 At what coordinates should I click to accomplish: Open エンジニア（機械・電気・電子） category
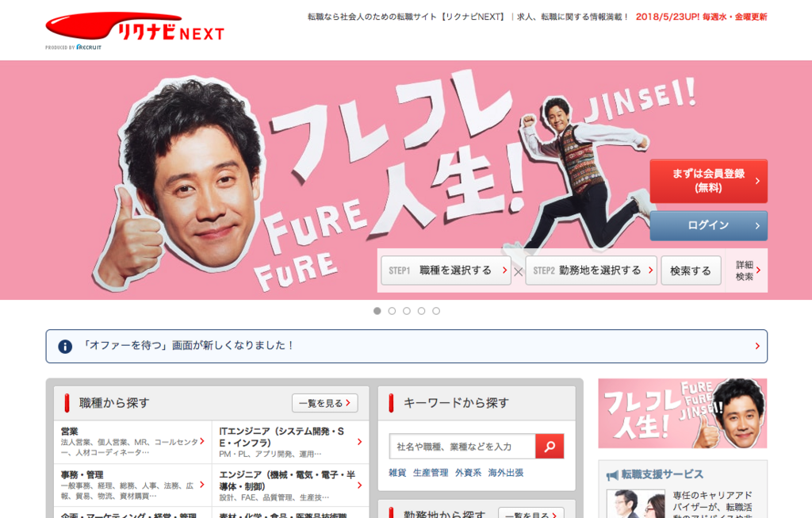pyautogui.click(x=290, y=485)
